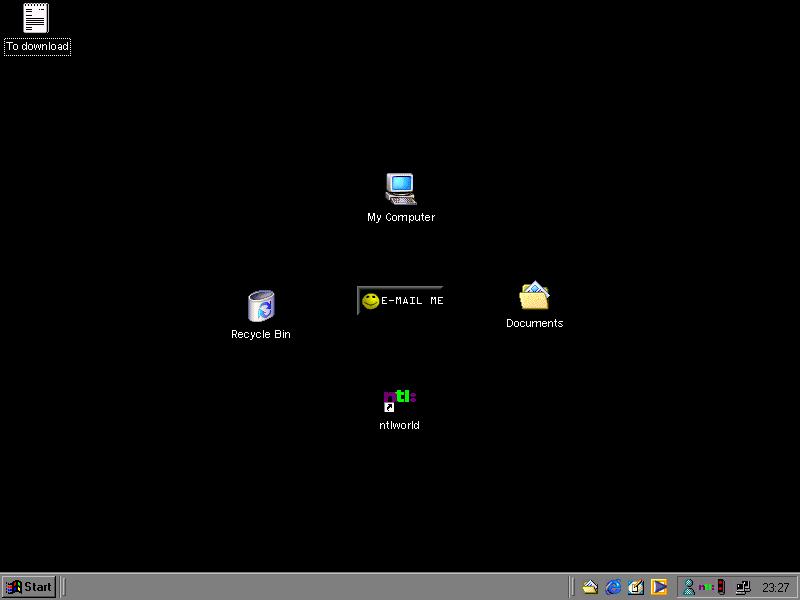Select the 'To download' text file icon
The image size is (800, 600).
click(36, 18)
